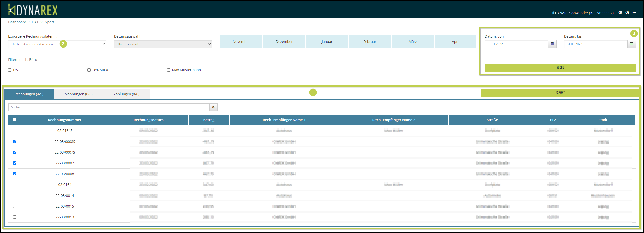Open the Exportiere Rechnungsdaten dropdown
Screen dimensions: 644x233
coord(57,44)
